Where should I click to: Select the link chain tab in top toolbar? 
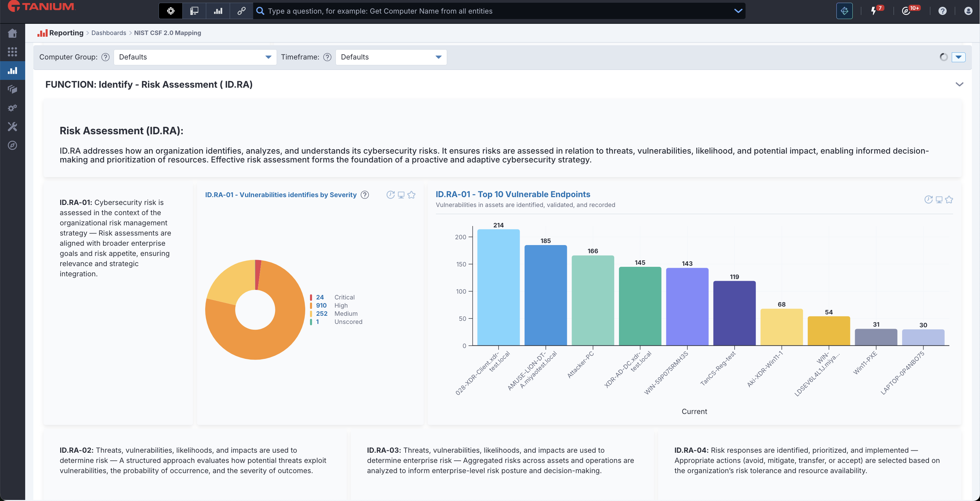point(241,11)
